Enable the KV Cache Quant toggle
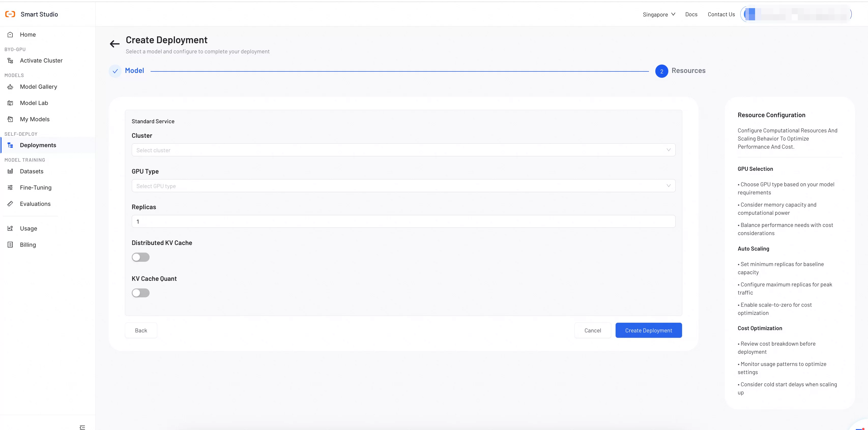This screenshot has height=430, width=868. [140, 293]
